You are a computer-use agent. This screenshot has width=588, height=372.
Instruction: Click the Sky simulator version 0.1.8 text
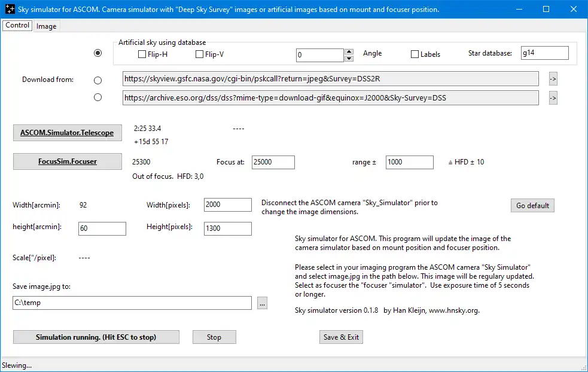[x=336, y=310]
